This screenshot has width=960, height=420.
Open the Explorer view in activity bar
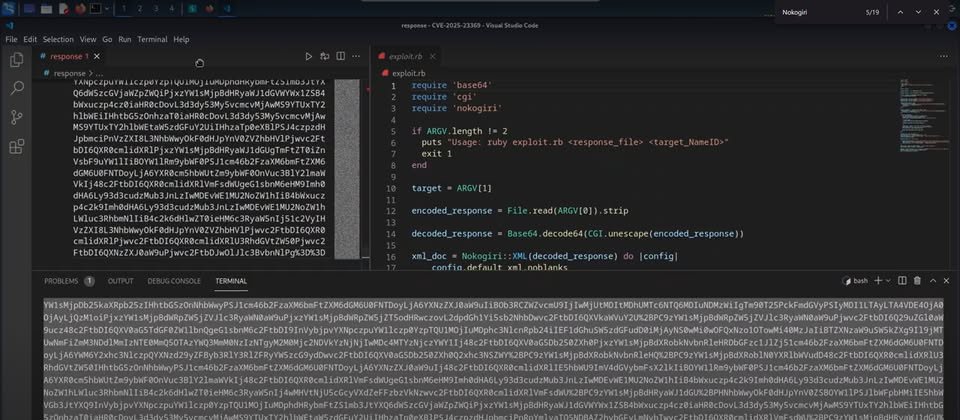tap(17, 59)
